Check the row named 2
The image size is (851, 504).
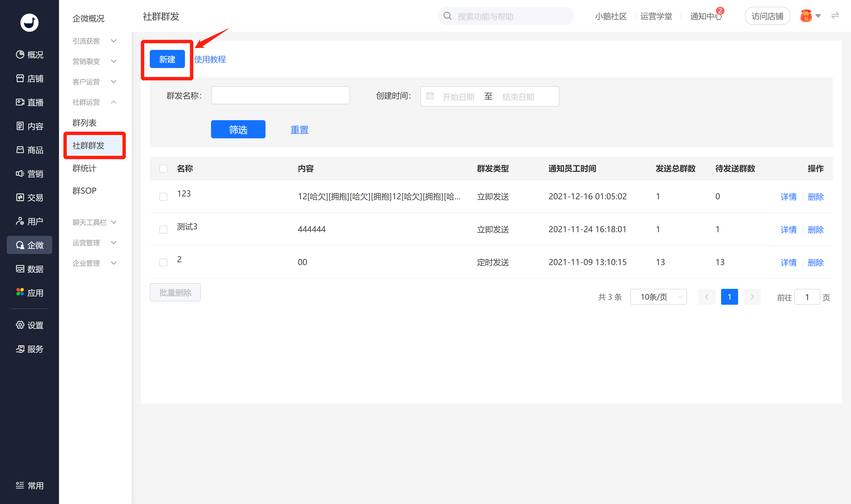(x=163, y=262)
